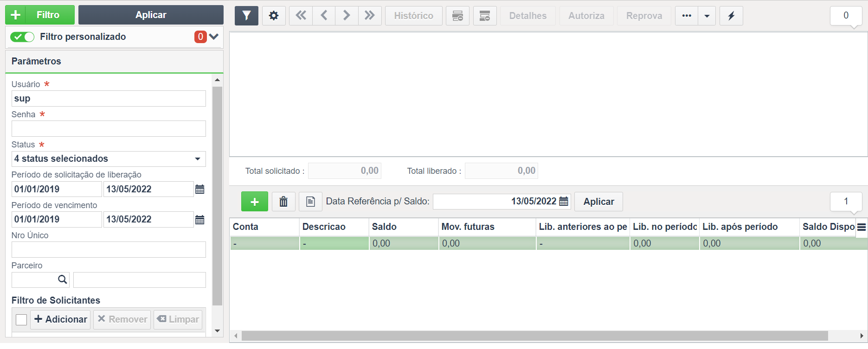Viewport: 868px width, 349px height.
Task: Click Adicionar in Filtro de Solicitantes
Action: (x=60, y=319)
